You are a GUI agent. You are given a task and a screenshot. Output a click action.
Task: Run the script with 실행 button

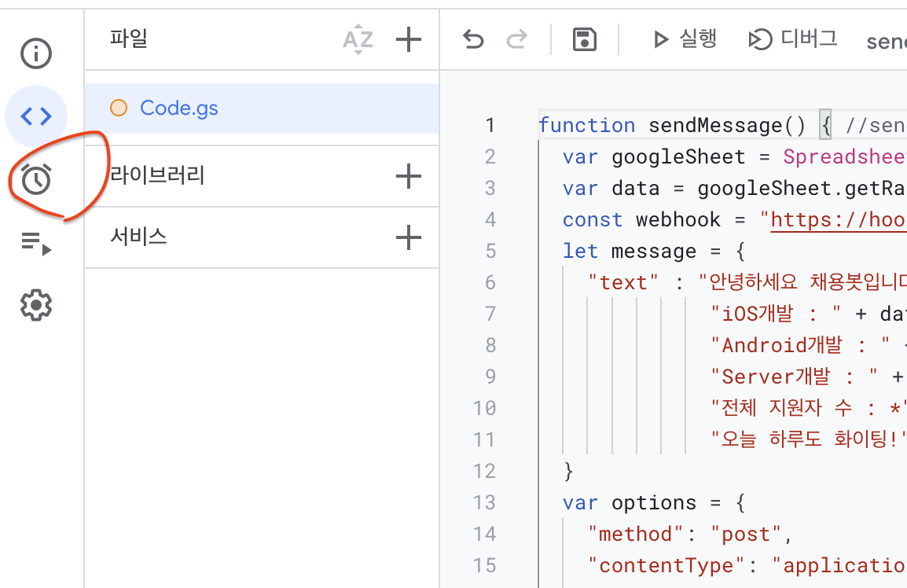pos(685,39)
